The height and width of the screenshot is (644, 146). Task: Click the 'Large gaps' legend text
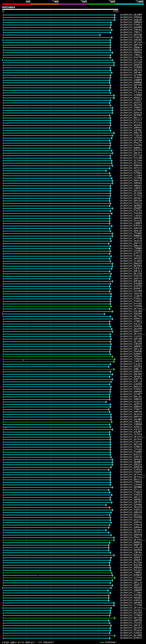(x=10, y=642)
